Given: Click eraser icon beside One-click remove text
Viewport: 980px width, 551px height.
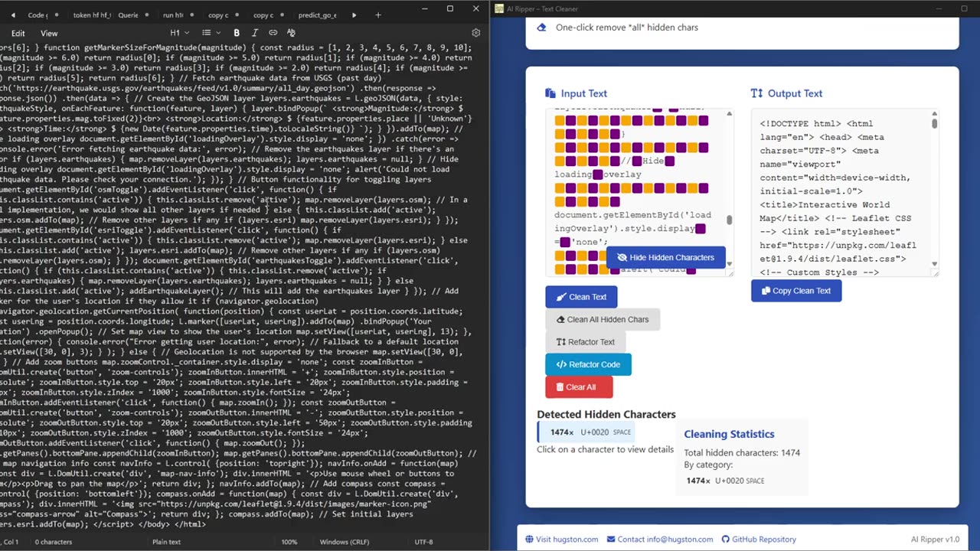Looking at the screenshot, I should [541, 28].
